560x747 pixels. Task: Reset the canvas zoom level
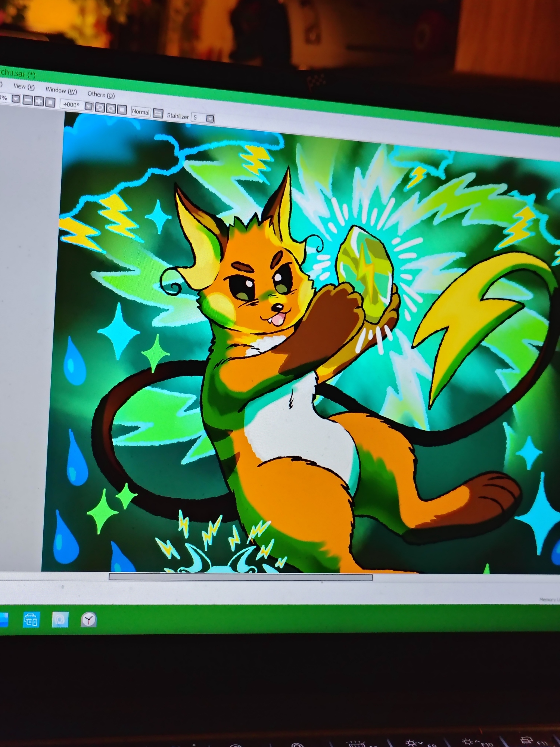(x=50, y=102)
